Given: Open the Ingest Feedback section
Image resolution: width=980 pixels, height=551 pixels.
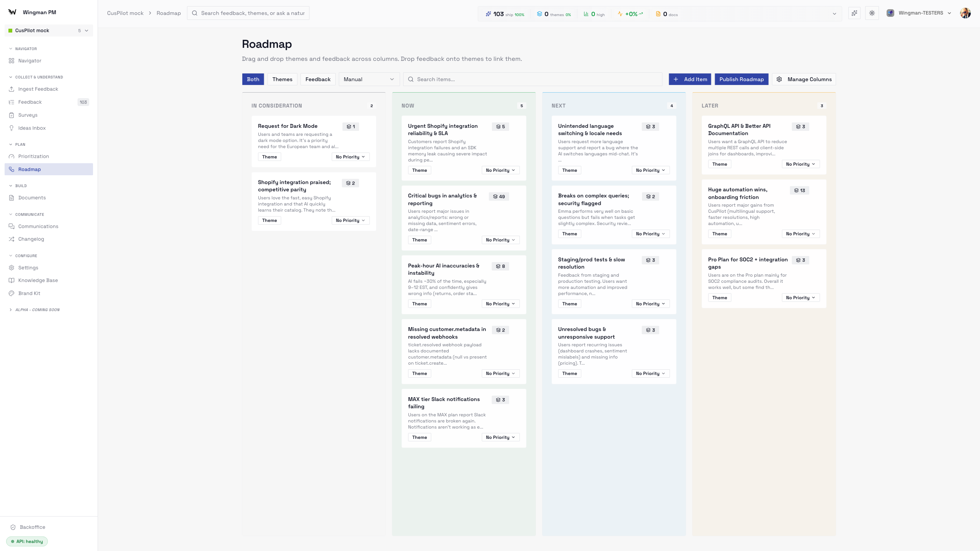Looking at the screenshot, I should [x=39, y=89].
